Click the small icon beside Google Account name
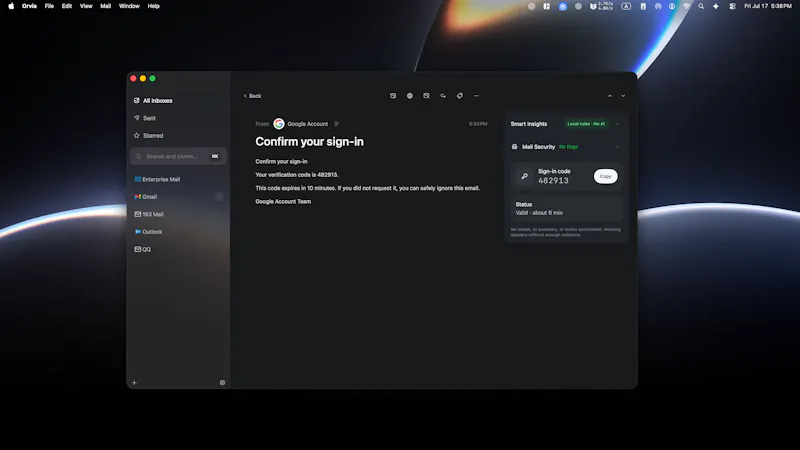The height and width of the screenshot is (450, 800). click(x=336, y=124)
